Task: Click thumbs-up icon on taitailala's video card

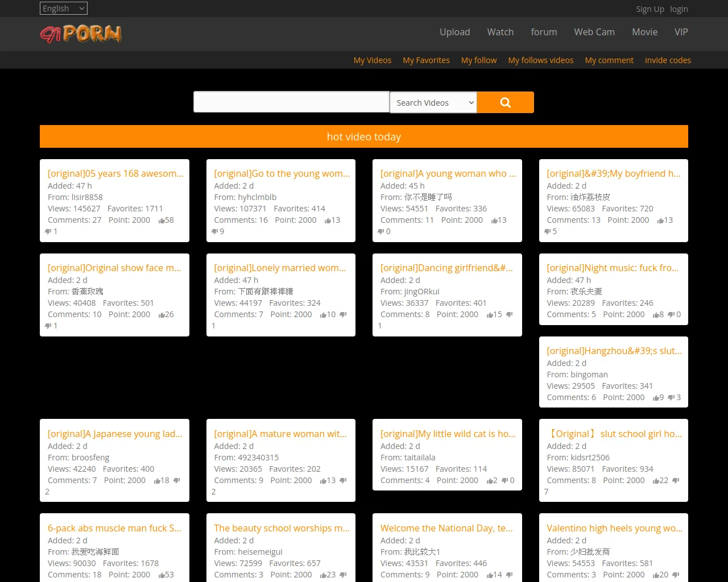Action: [490, 481]
